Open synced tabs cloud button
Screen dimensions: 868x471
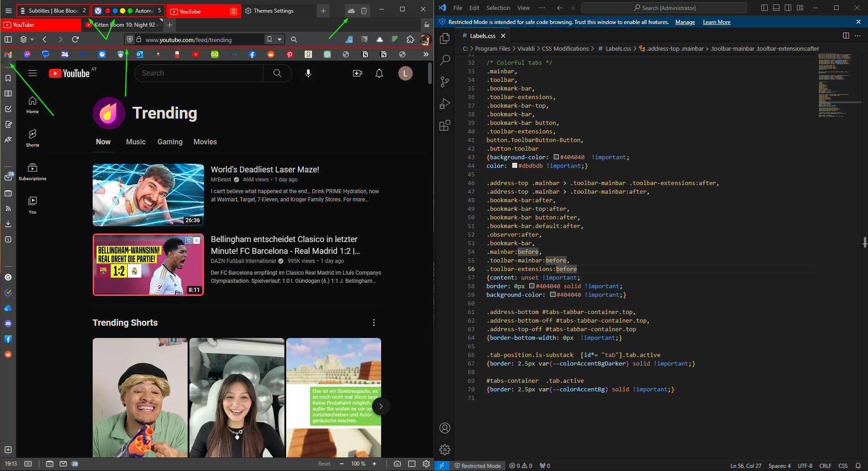pyautogui.click(x=351, y=10)
